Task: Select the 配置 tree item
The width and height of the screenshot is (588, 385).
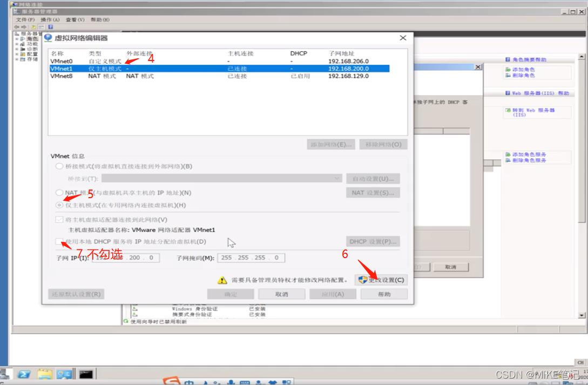Action: tap(32, 55)
